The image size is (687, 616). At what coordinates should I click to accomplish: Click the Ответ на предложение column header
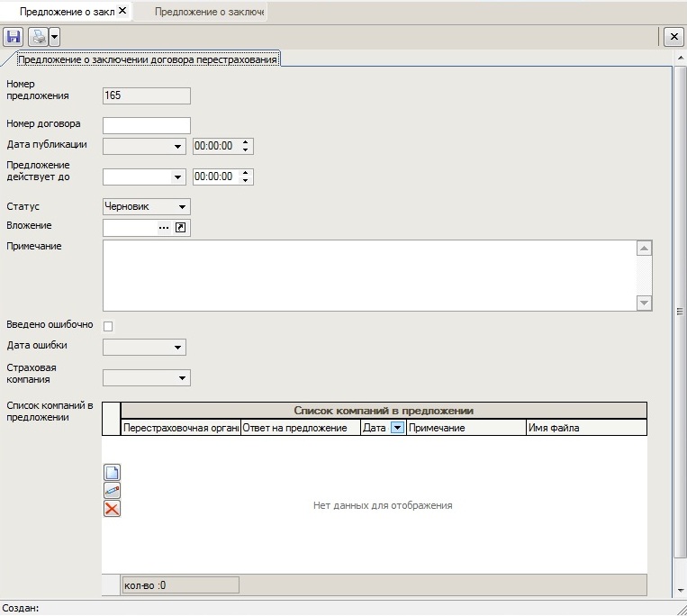300,429
